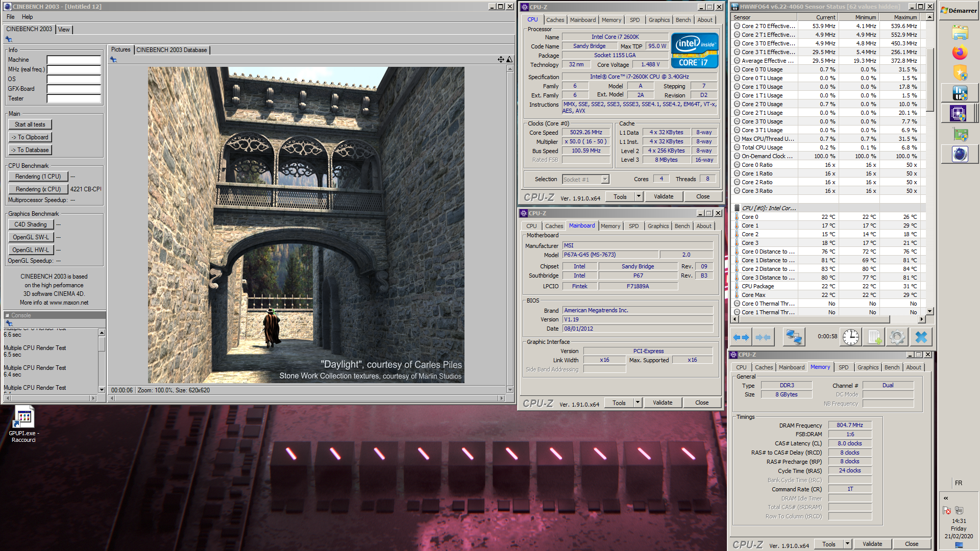980x551 pixels.
Task: Click Machine input field in Info
Action: click(x=73, y=60)
